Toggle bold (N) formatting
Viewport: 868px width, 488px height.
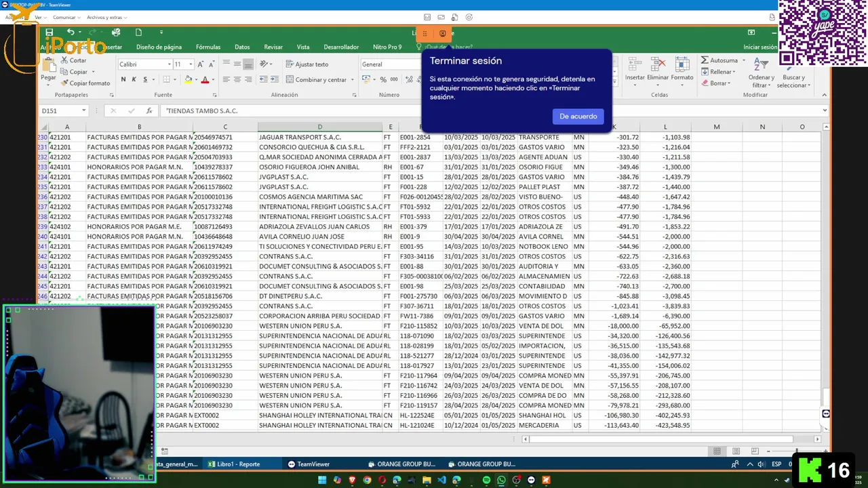tap(123, 79)
